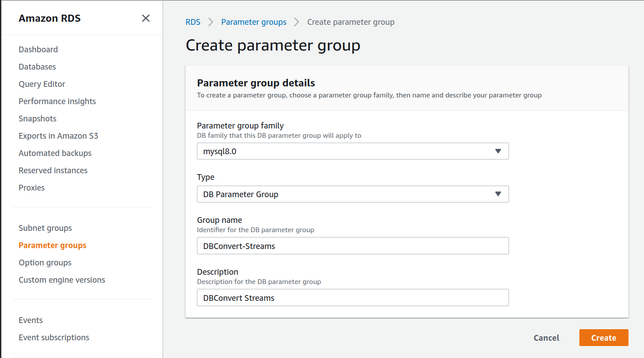This screenshot has height=358, width=644.
Task: Go to Databases page
Action: pyautogui.click(x=37, y=66)
